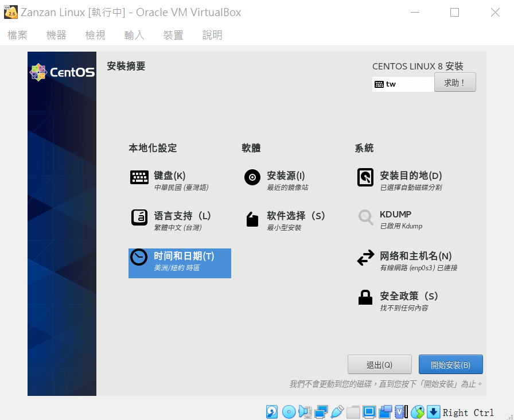
Task: Click the 退出(Q) quit button
Action: tap(380, 364)
